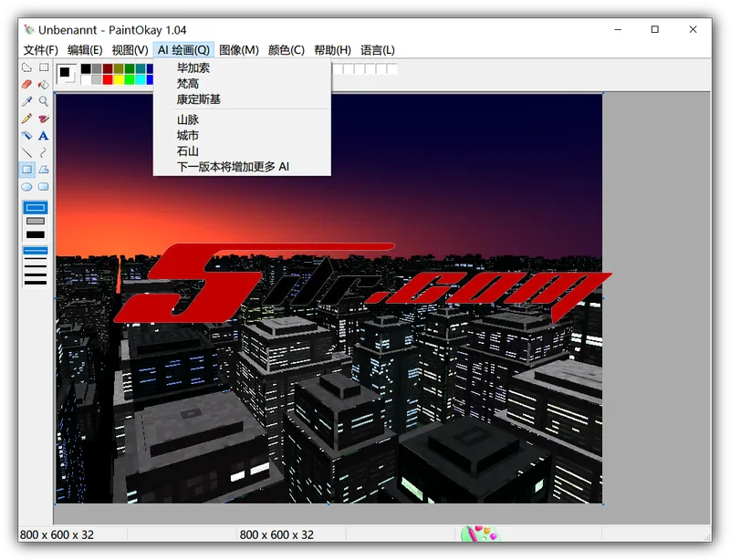Choose the solid black fill style
The height and width of the screenshot is (560, 730).
(x=36, y=234)
